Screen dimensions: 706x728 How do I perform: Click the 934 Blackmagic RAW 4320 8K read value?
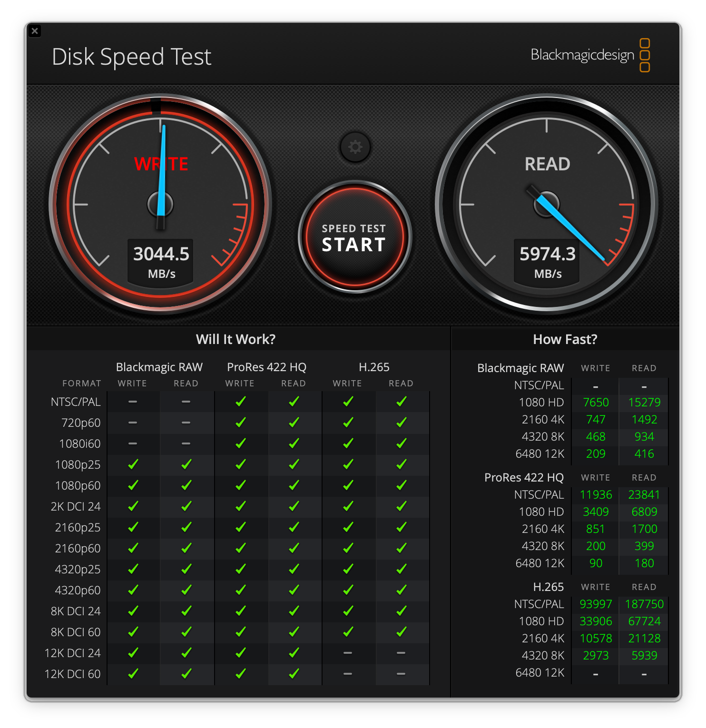click(x=644, y=437)
